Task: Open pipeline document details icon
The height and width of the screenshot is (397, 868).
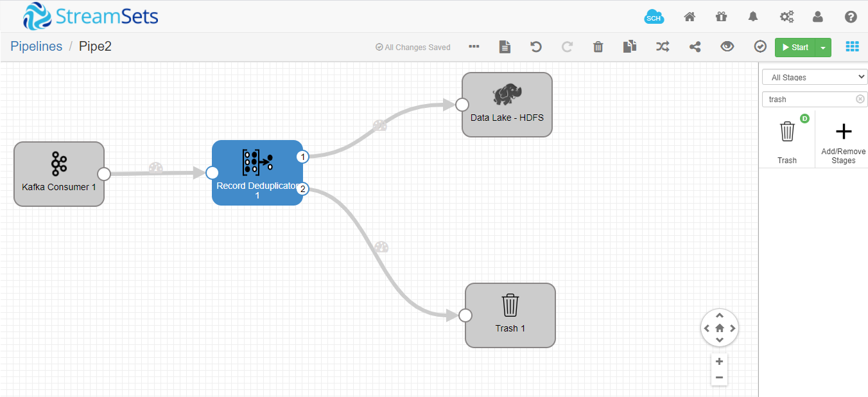Action: [x=505, y=47]
